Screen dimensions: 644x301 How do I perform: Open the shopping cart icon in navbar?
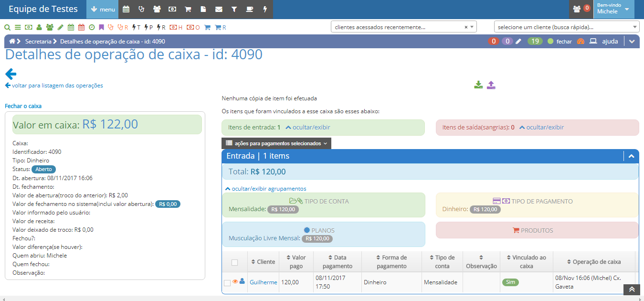(188, 9)
